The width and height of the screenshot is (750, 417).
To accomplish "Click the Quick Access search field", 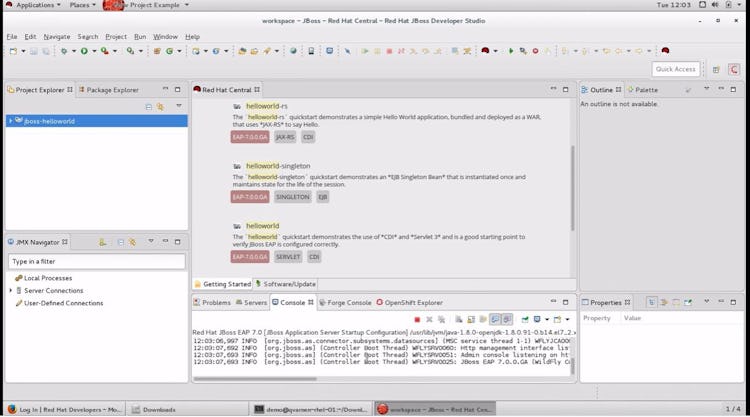I will click(675, 69).
